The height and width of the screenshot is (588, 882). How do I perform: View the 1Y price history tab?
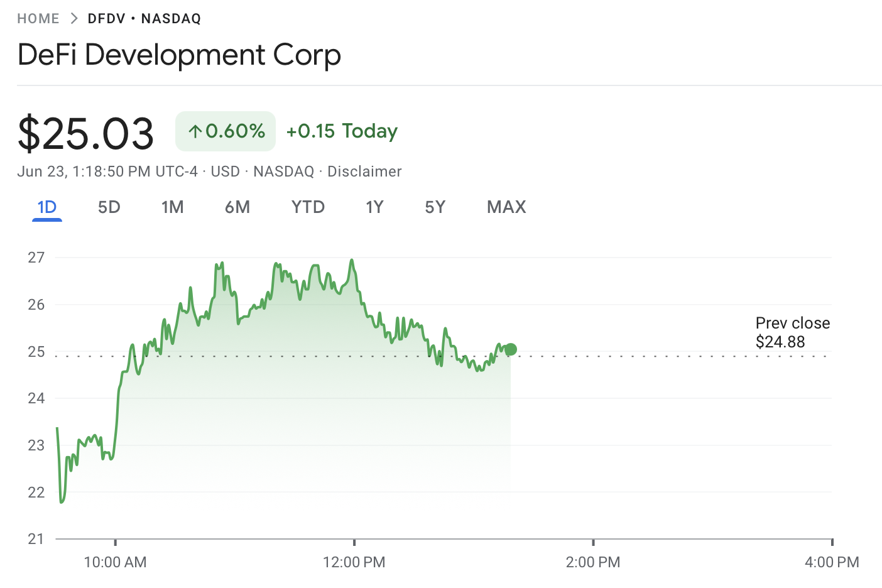375,207
